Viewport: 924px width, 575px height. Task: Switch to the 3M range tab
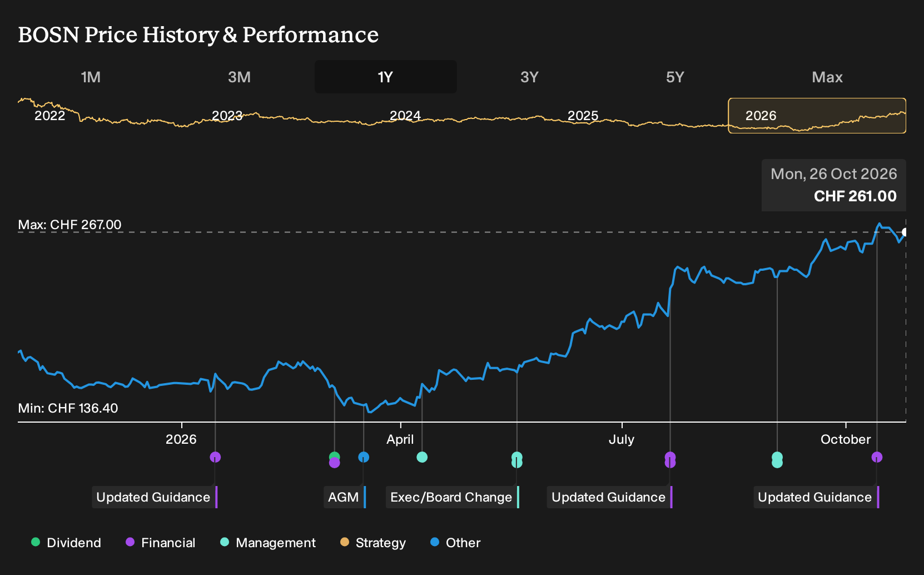pos(239,77)
